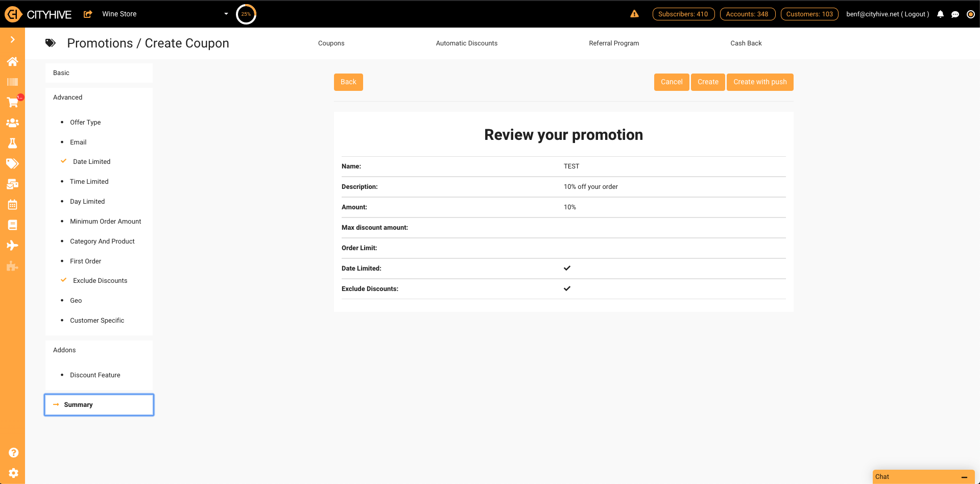Switch to the Coupons tab
This screenshot has height=484, width=980.
331,43
